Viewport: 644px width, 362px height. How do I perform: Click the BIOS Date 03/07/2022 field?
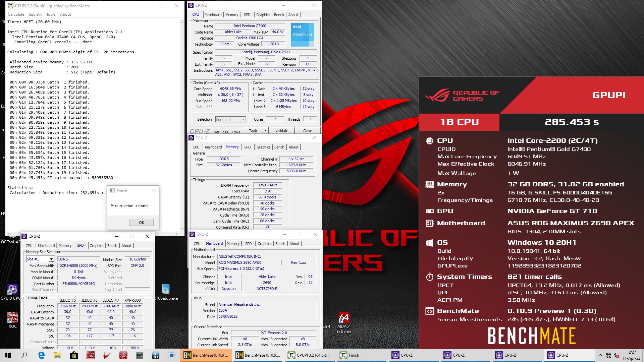pyautogui.click(x=267, y=316)
